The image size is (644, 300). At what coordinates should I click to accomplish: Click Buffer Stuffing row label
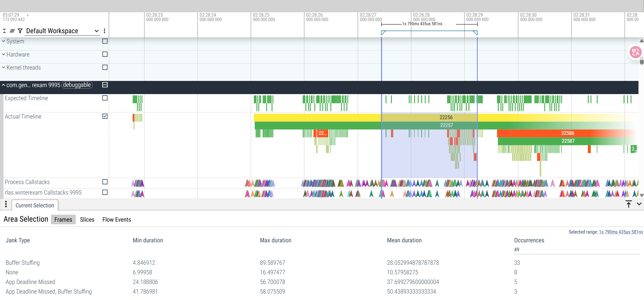pos(23,263)
